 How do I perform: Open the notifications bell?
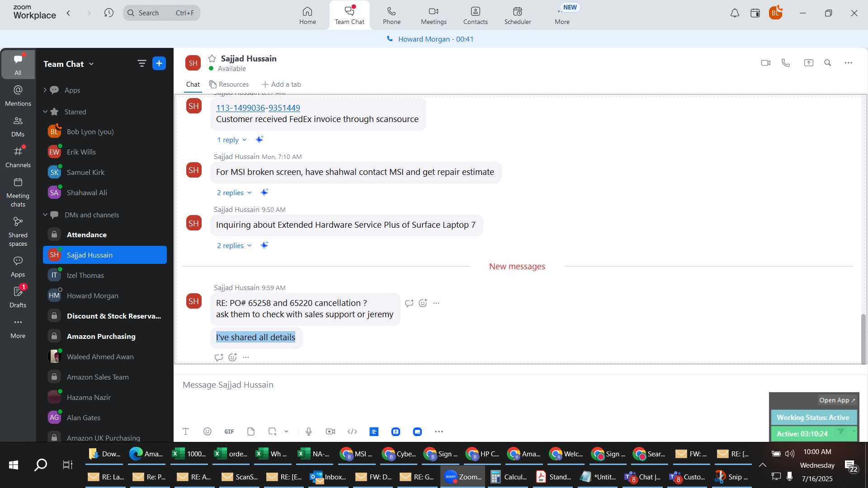(x=735, y=13)
